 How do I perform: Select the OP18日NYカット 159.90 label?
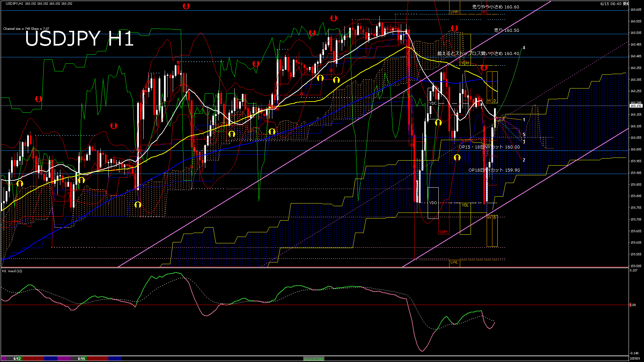[494, 170]
